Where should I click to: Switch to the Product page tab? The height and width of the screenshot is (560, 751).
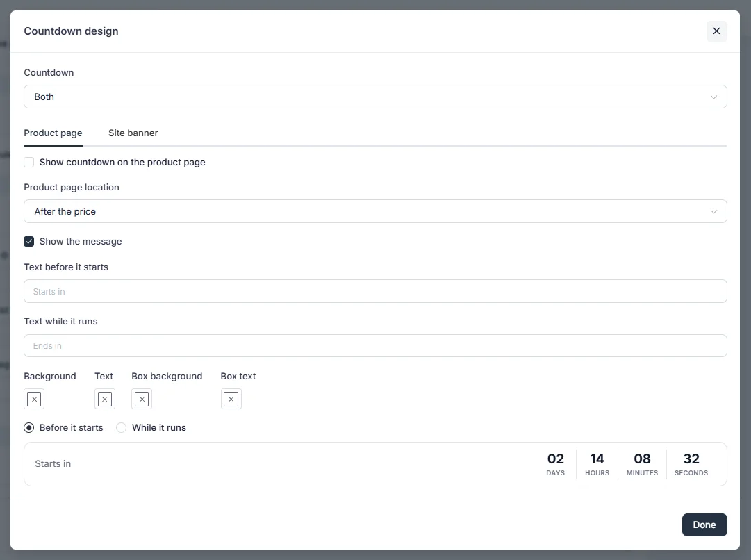pos(53,133)
